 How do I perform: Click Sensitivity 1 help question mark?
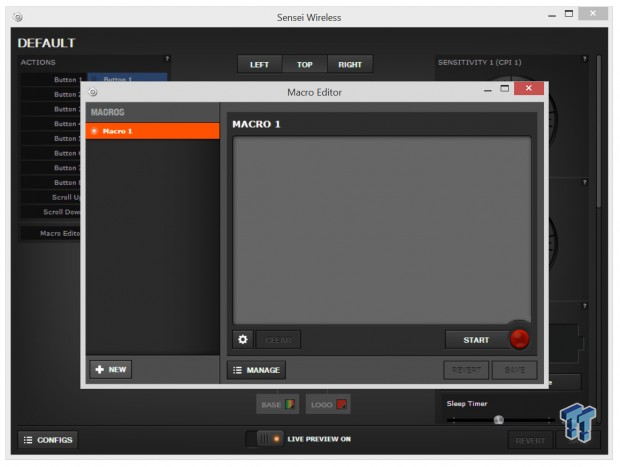point(584,59)
